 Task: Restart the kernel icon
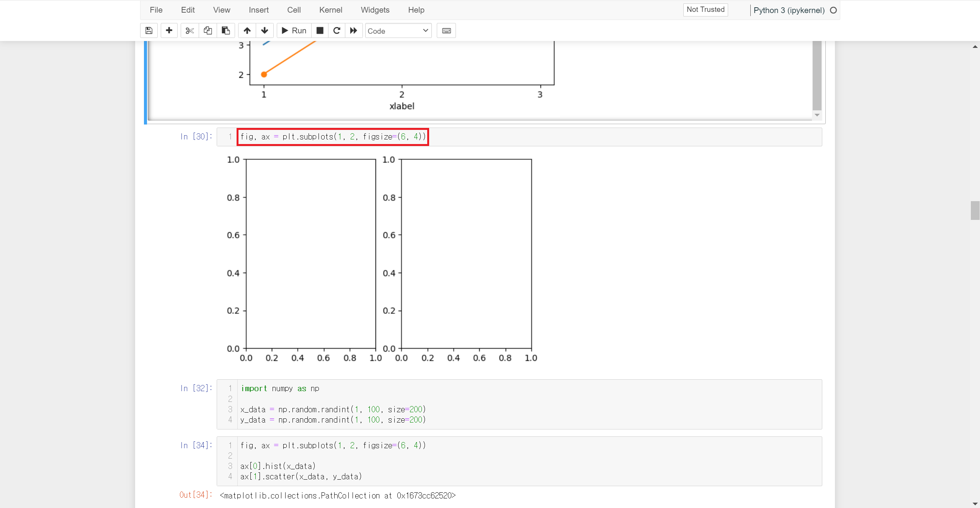click(x=337, y=31)
